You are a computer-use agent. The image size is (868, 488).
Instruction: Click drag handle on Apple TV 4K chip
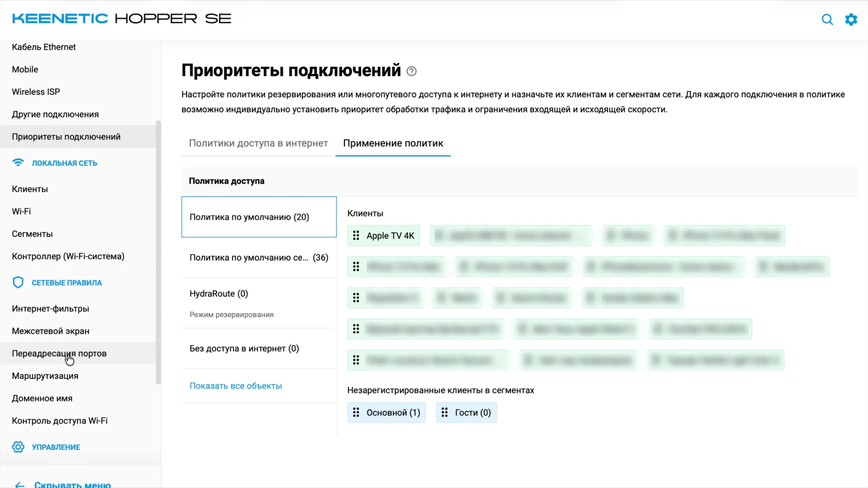(356, 236)
